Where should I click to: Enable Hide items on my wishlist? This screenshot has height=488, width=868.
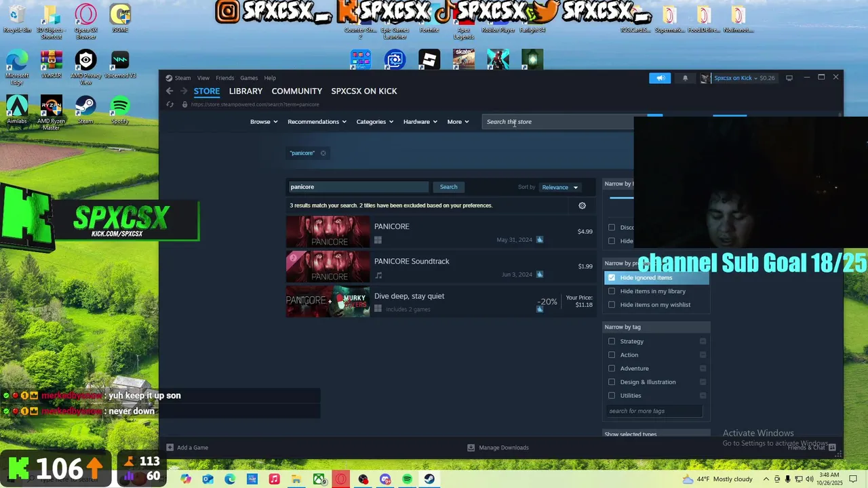point(612,304)
